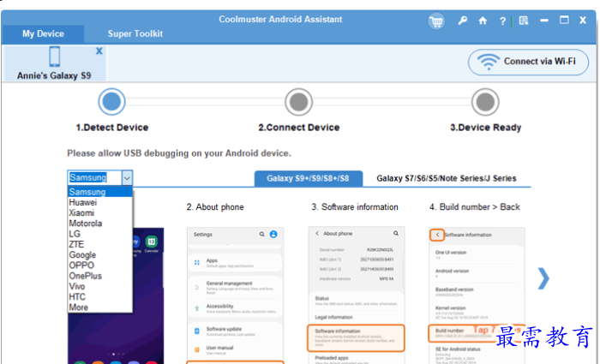Click the Software information tutorial screenshot
The image size is (600, 364).
[x=357, y=295]
